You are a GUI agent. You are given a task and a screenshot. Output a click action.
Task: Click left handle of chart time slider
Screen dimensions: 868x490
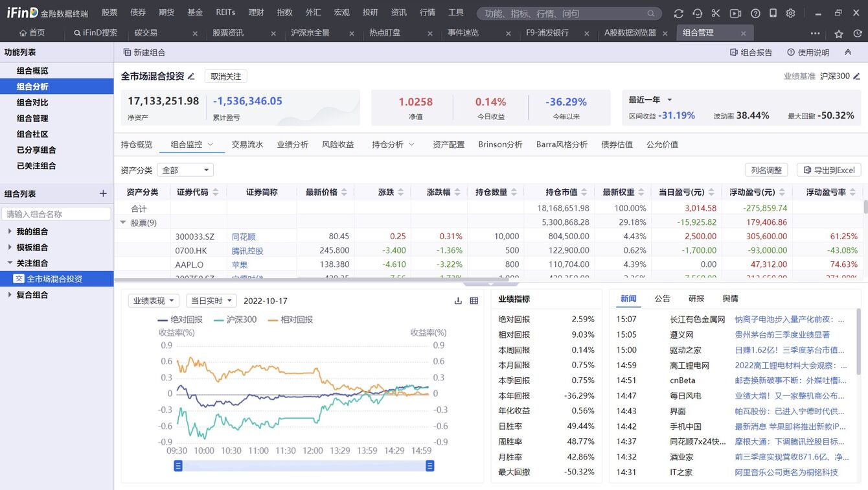(x=178, y=466)
